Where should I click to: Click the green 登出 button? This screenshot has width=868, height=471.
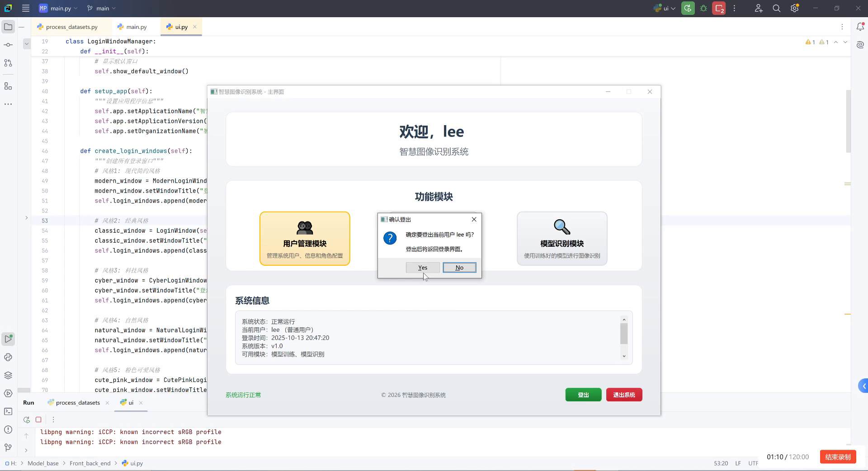(583, 395)
